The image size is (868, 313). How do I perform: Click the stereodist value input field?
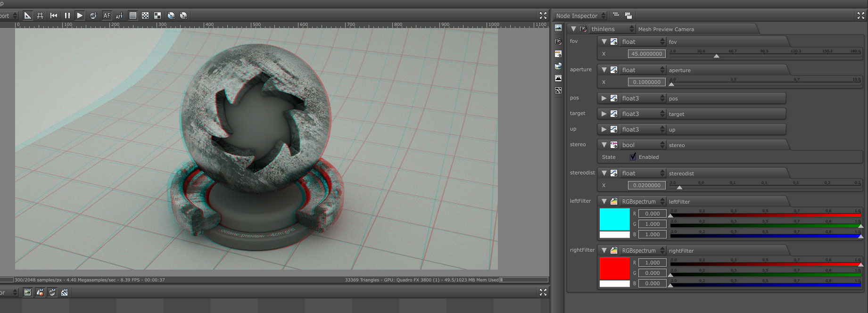tap(646, 185)
